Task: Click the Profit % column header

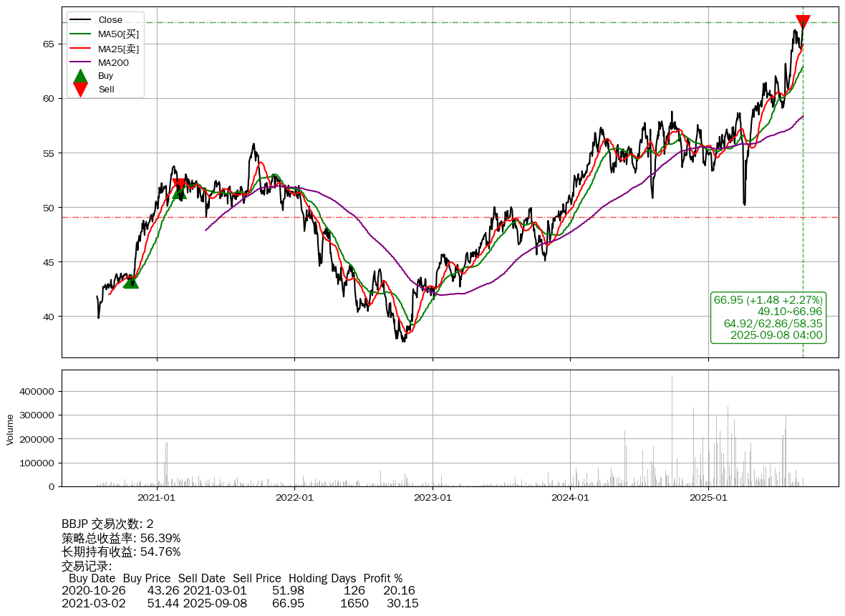Action: [382, 578]
